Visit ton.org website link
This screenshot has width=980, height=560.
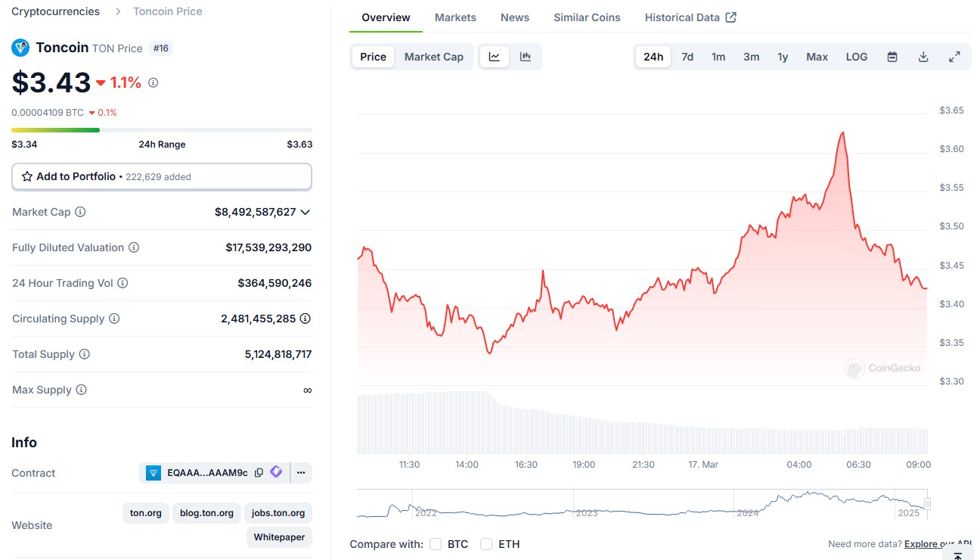pyautogui.click(x=146, y=513)
